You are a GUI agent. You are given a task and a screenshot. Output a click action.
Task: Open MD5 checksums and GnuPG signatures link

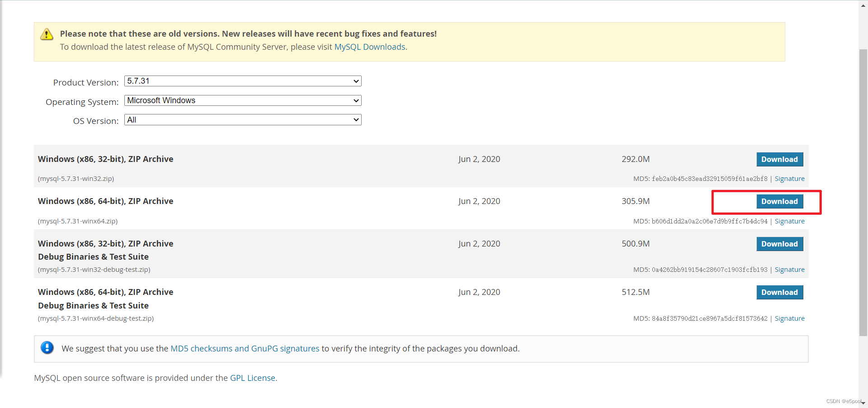[245, 348]
